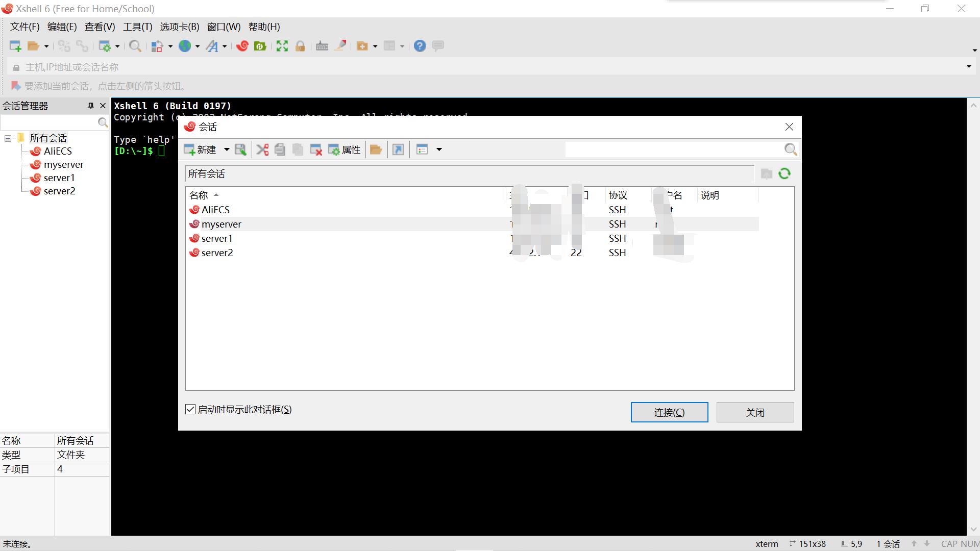Expand font dropdown arrow
980x551 pixels.
coord(225,46)
